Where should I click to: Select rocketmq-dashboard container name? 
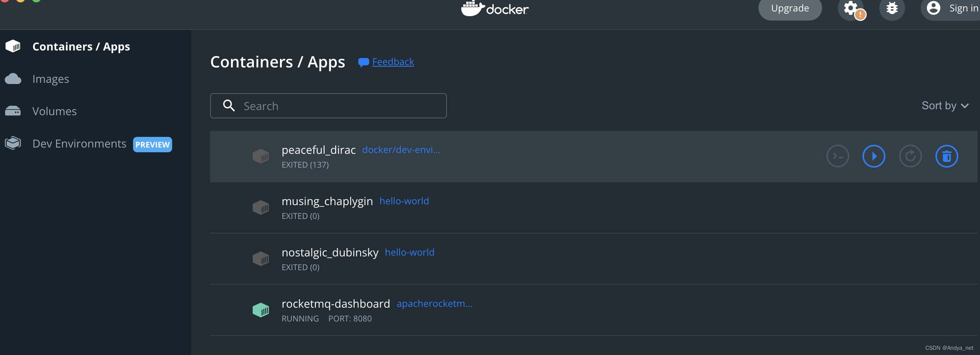(x=336, y=304)
